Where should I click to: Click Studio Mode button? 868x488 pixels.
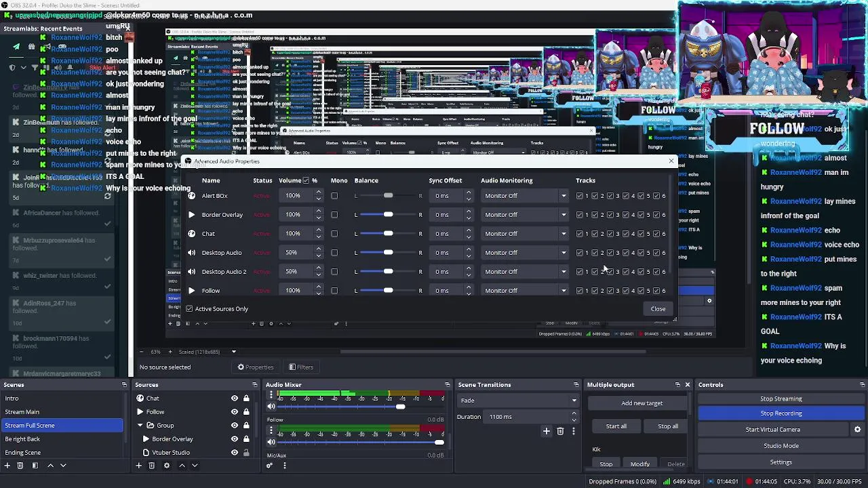(x=781, y=446)
